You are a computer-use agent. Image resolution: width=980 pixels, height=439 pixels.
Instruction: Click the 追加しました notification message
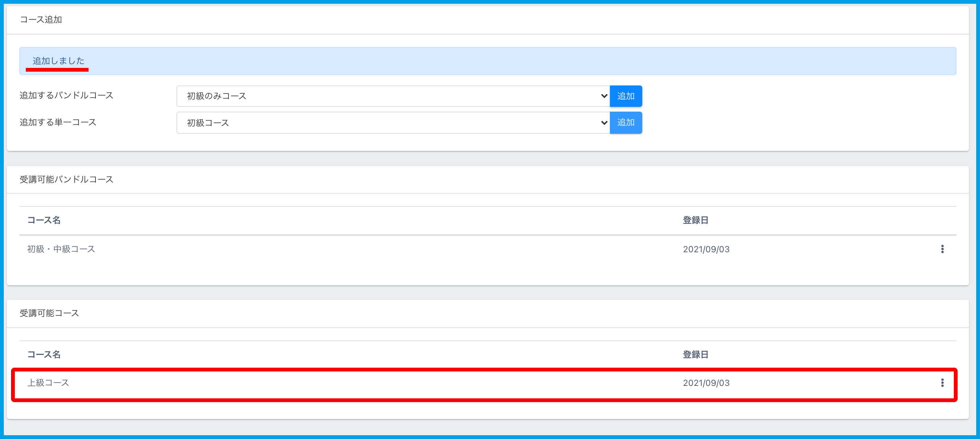click(58, 61)
